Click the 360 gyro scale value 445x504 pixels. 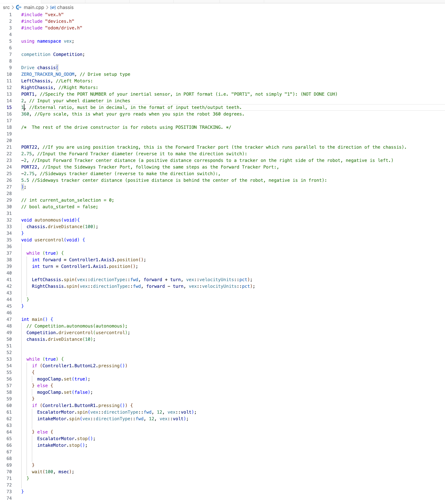25,114
